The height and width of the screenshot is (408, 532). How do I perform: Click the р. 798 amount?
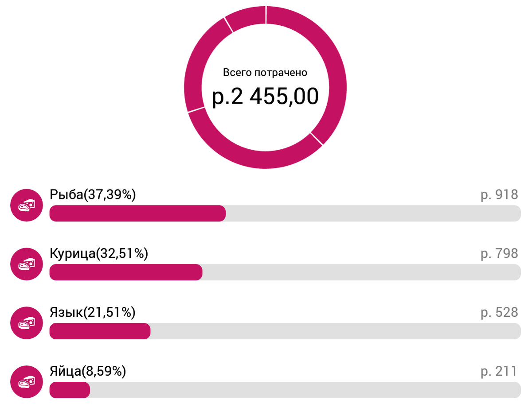pos(499,253)
